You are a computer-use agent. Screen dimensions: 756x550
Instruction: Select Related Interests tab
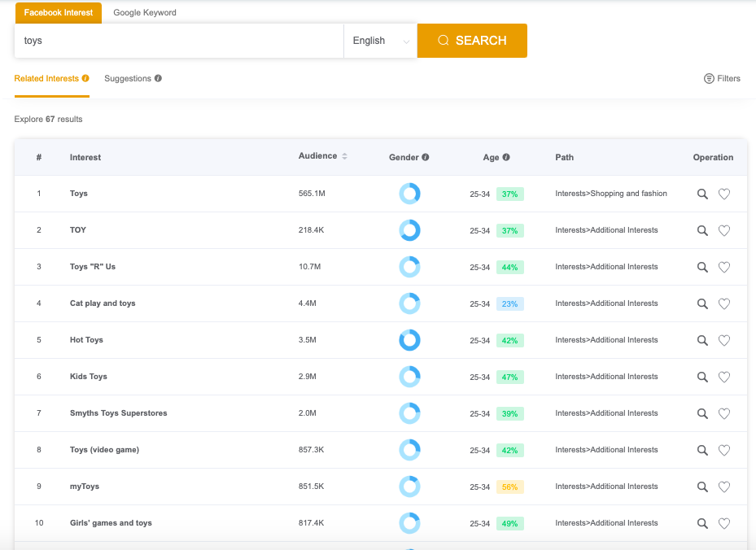click(51, 79)
